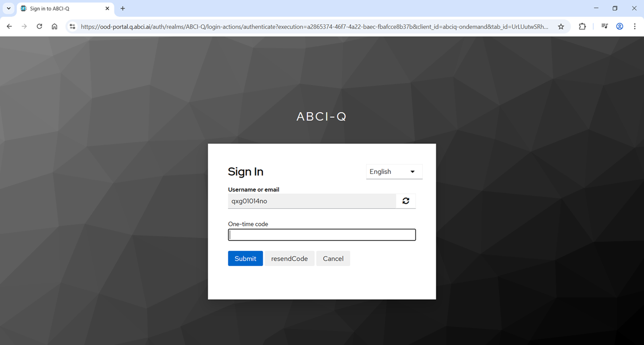Focus the One-time code input field

click(322, 235)
